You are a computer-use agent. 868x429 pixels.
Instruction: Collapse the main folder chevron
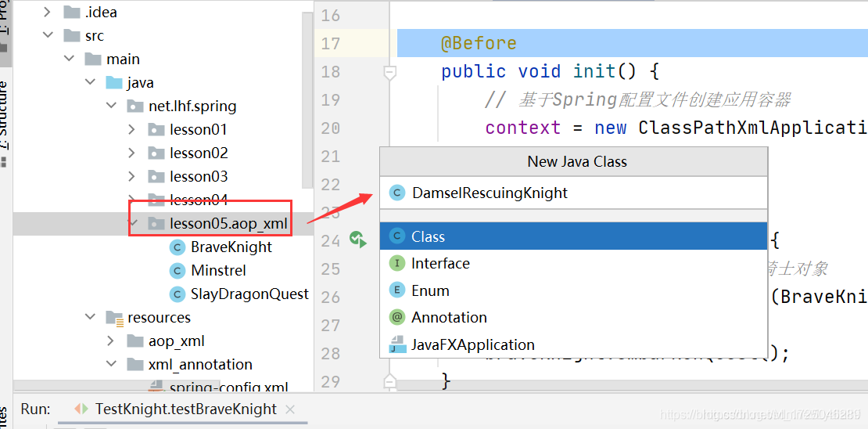click(x=69, y=59)
